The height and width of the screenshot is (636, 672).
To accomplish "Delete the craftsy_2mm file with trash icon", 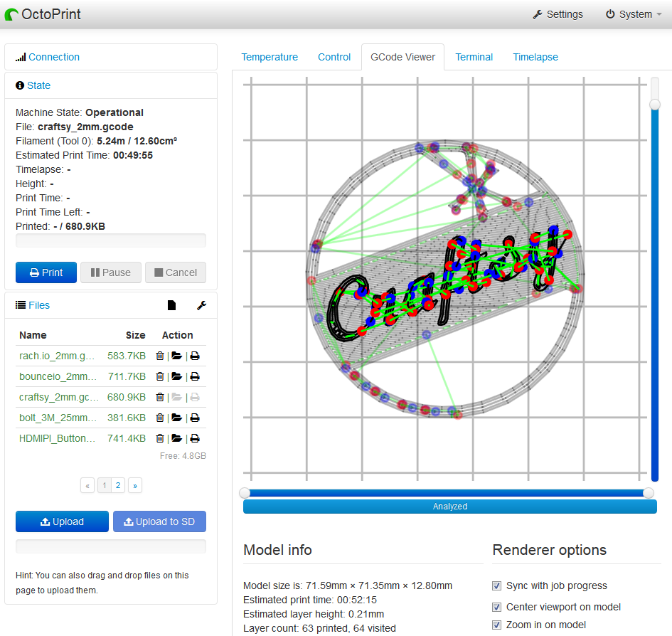I will tap(160, 397).
